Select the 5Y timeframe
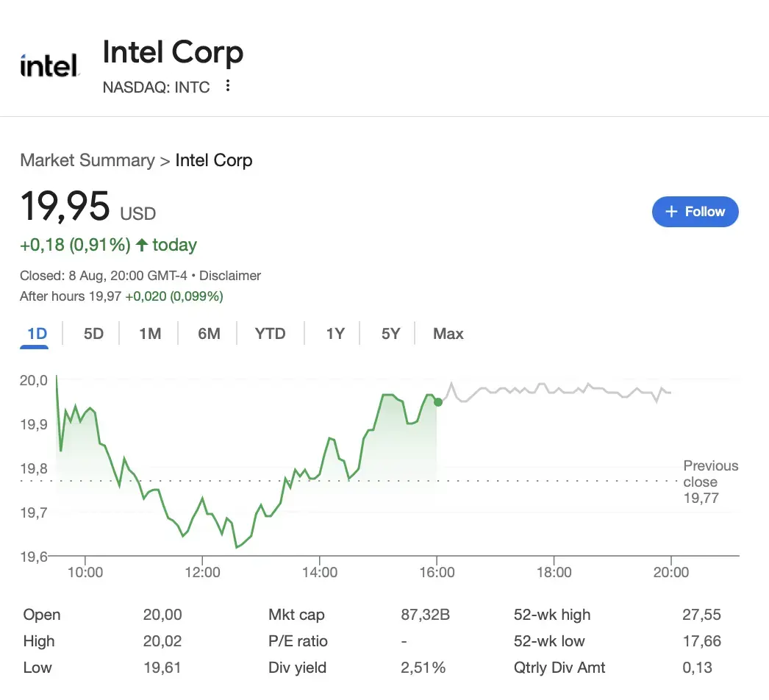The width and height of the screenshot is (769, 700). tap(390, 333)
